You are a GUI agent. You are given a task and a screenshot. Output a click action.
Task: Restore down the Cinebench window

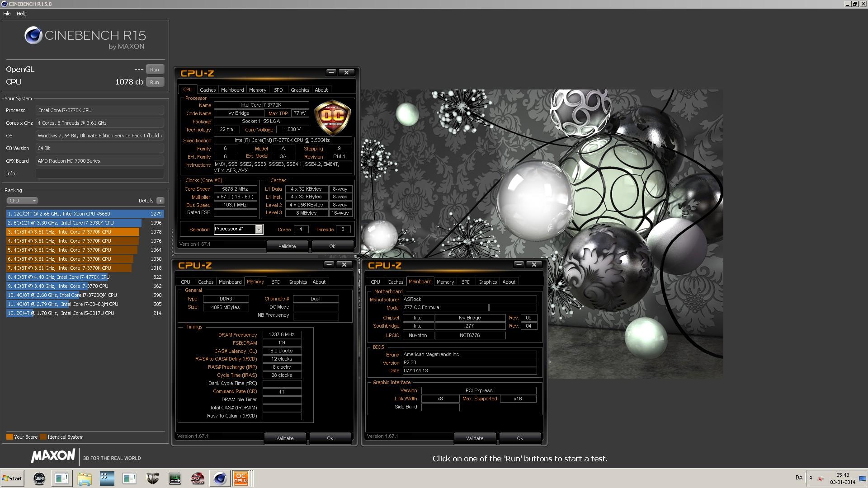pyautogui.click(x=855, y=4)
